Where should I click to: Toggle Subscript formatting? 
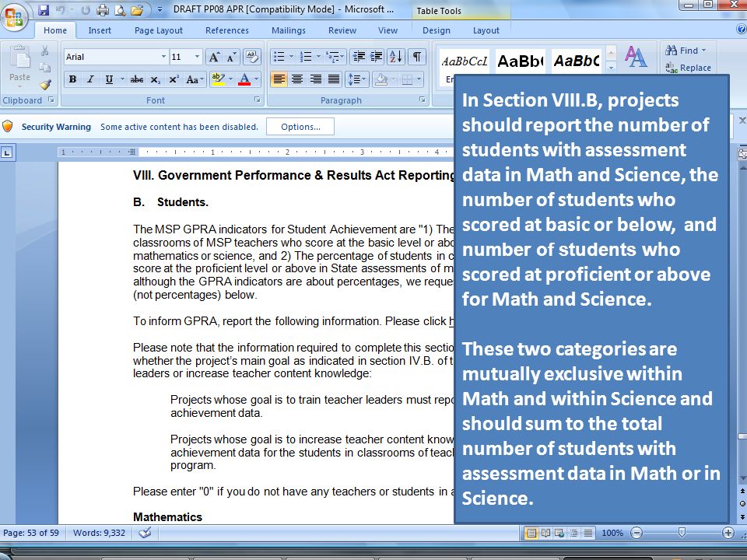[156, 79]
